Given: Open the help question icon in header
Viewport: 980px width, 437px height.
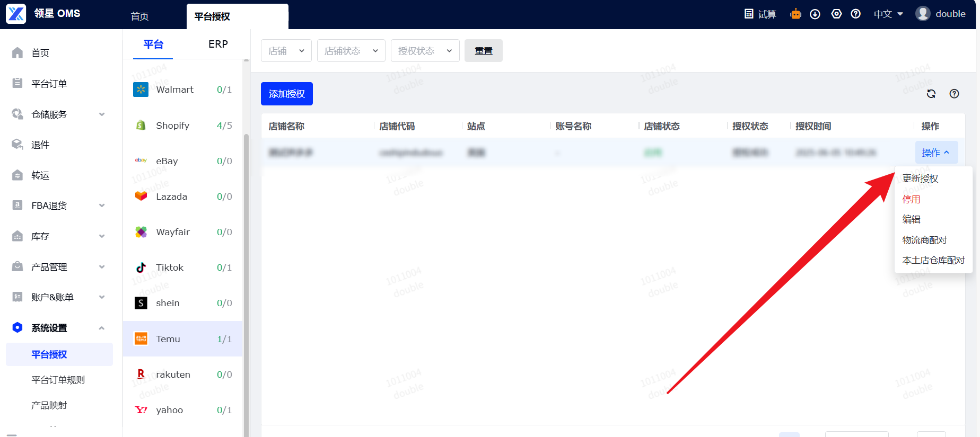Looking at the screenshot, I should pyautogui.click(x=855, y=14).
